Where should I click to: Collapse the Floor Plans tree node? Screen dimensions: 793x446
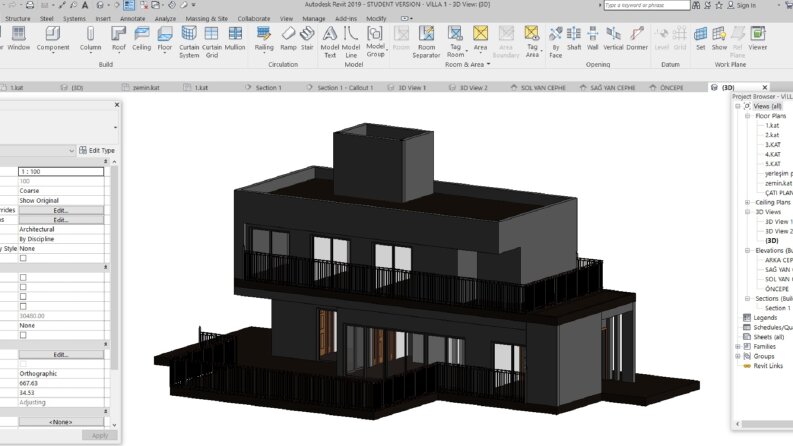pos(747,116)
